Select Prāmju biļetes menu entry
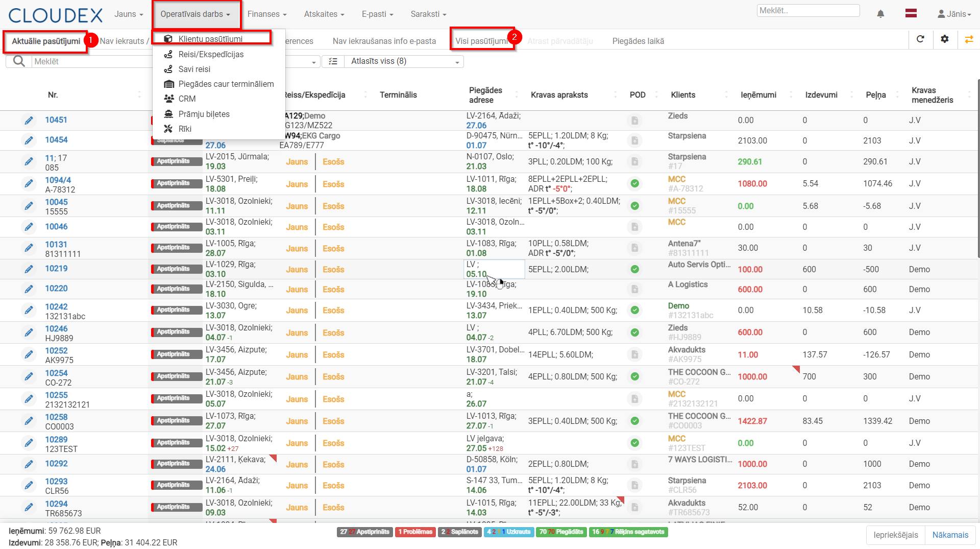Viewport: 980px width, 549px height. pos(204,114)
